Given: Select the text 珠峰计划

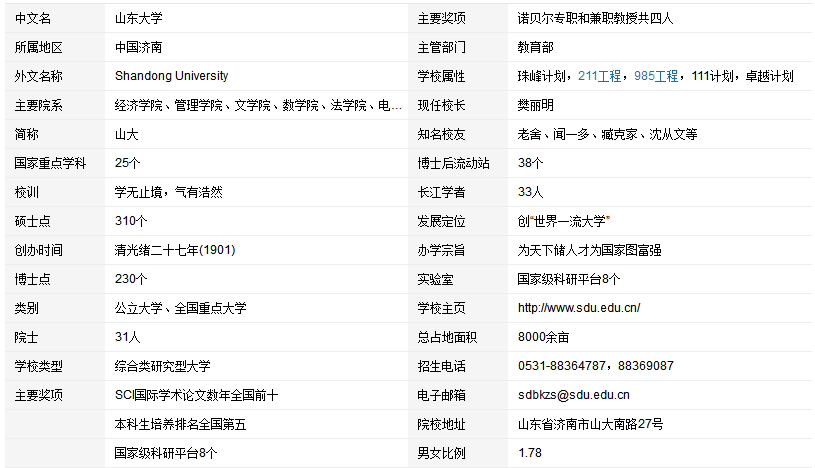Looking at the screenshot, I should [x=541, y=76].
